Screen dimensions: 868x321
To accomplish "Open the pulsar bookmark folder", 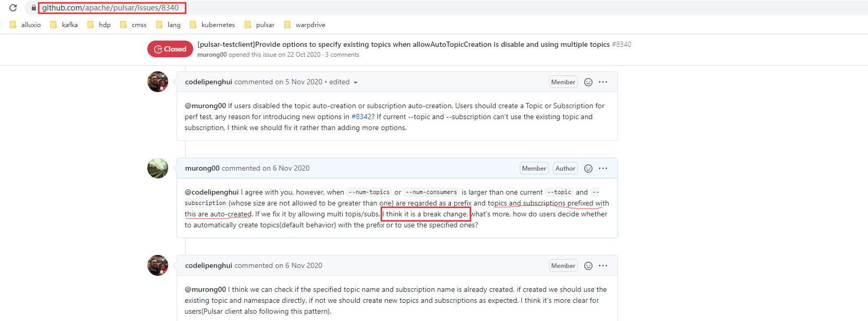I will coord(259,24).
